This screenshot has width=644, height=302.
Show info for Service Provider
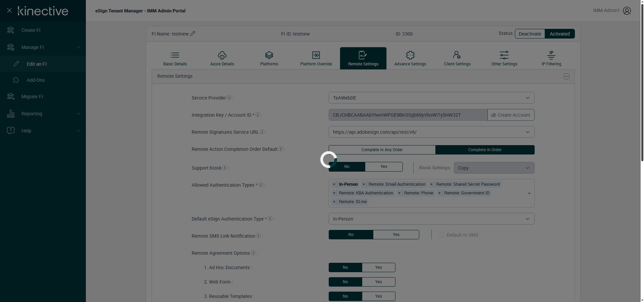pos(229,98)
